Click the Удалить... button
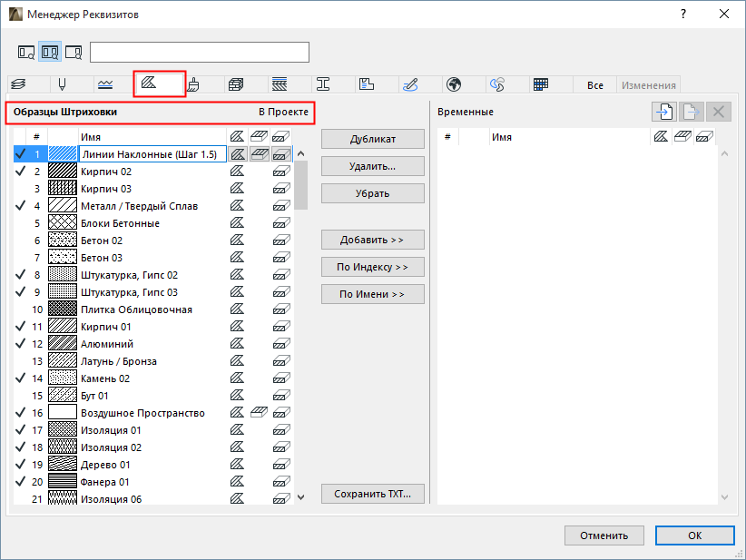 click(372, 166)
